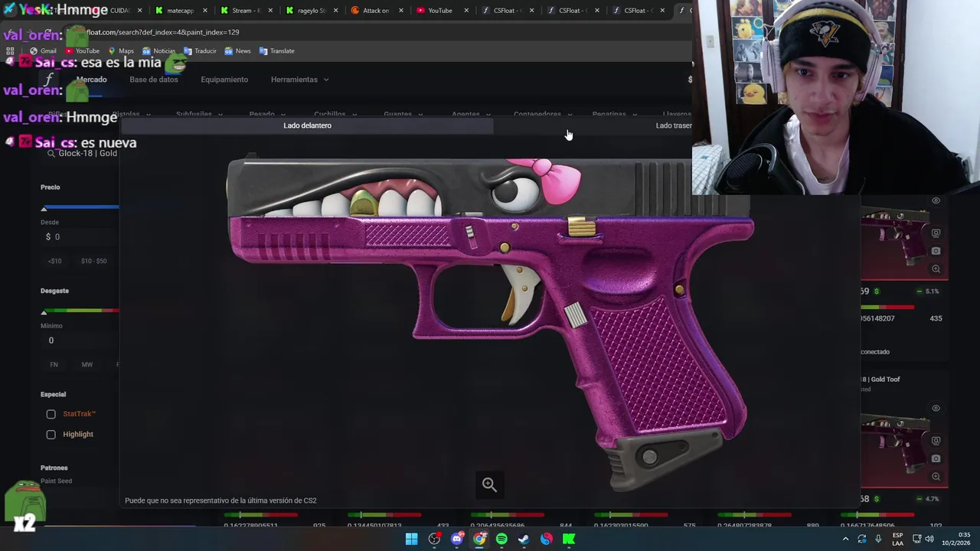Expand the Contenedores category dropdown
The width and height of the screenshot is (980, 551).
543,114
